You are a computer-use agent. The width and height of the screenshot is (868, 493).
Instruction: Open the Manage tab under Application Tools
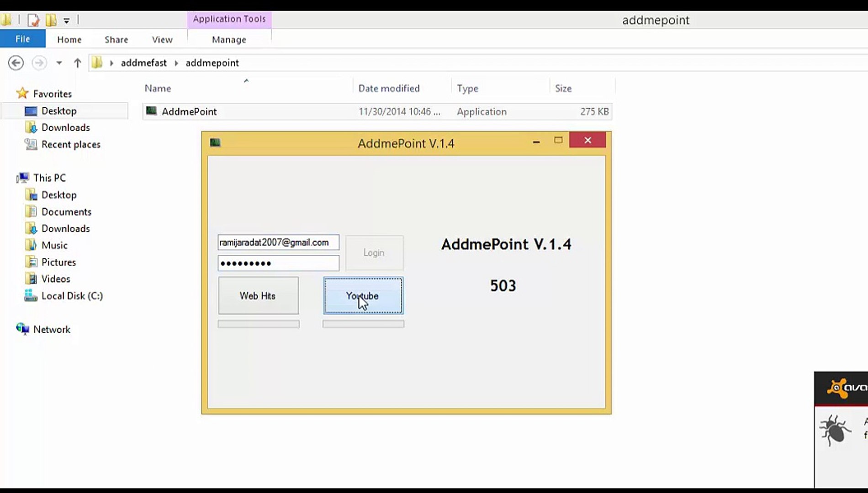pos(229,40)
